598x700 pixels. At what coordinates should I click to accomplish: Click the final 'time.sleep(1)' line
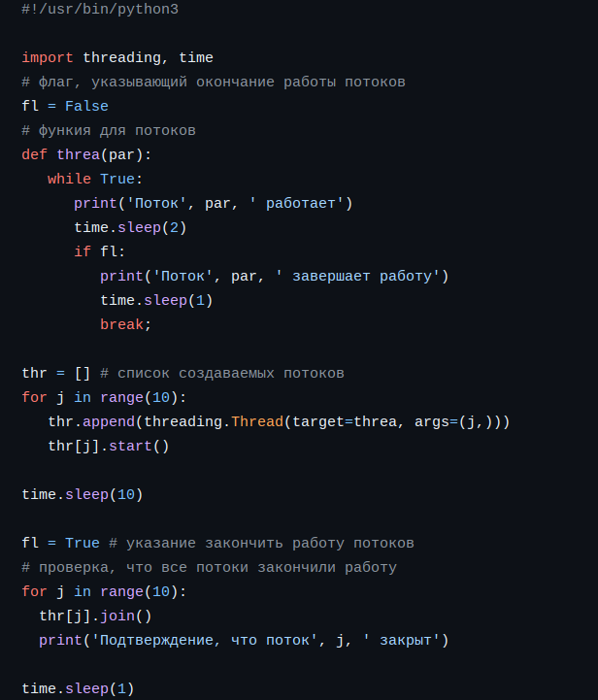(x=78, y=689)
